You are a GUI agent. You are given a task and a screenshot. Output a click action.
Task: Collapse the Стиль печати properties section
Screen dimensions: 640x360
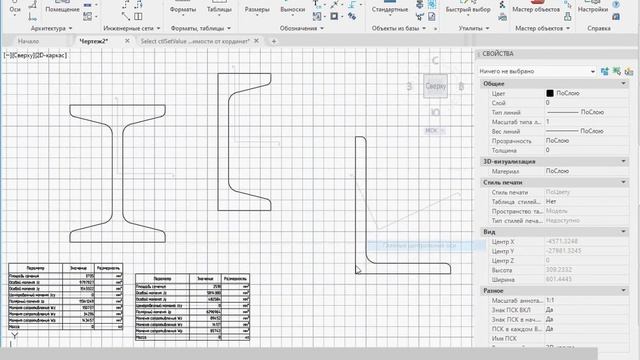(623, 182)
